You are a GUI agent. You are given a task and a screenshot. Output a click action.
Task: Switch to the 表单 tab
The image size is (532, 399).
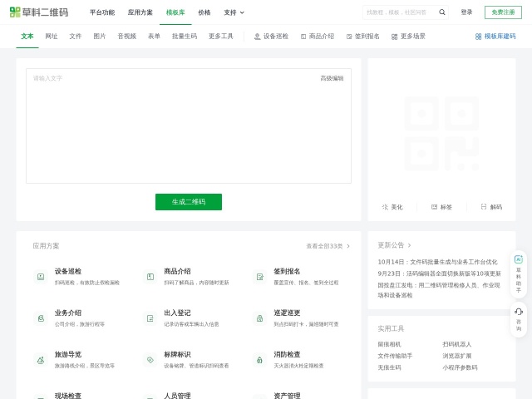click(154, 36)
